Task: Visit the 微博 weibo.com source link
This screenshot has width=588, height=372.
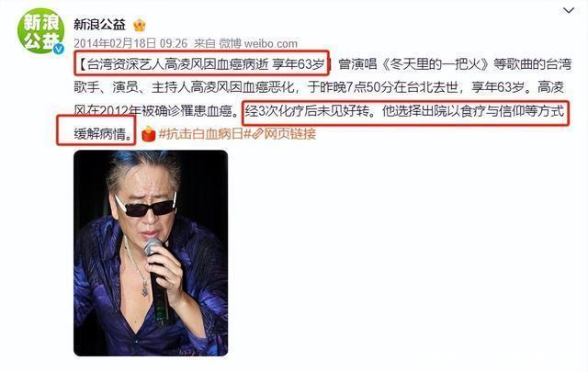Action: pyautogui.click(x=258, y=43)
